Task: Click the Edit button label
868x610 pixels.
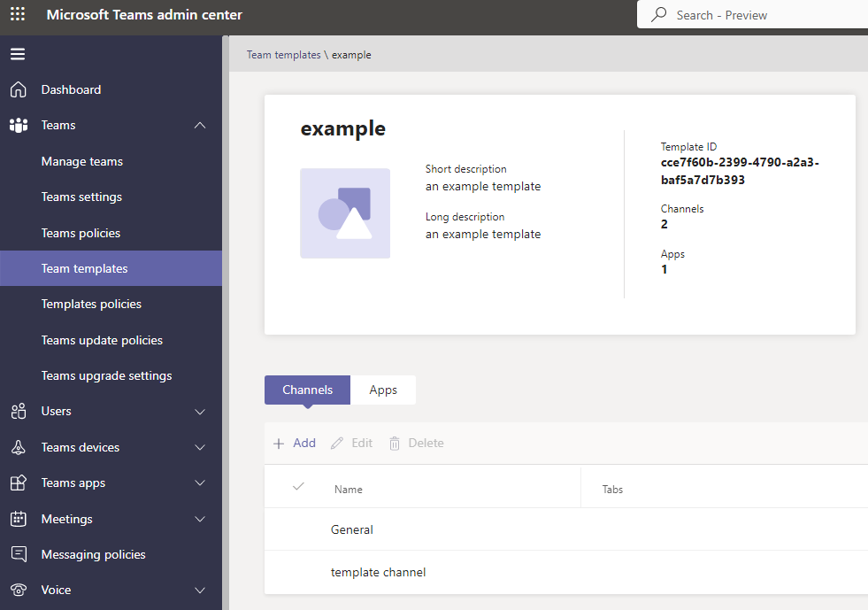Action: point(362,444)
